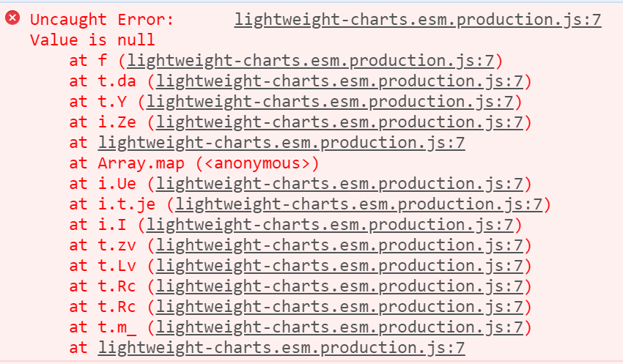
Task: Click the 'Value is null' text
Action: point(92,40)
